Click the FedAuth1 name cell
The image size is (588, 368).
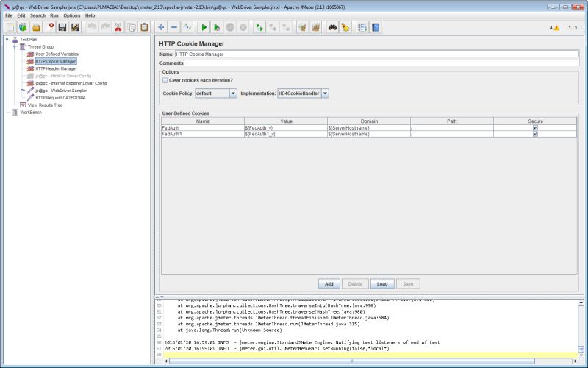point(203,134)
